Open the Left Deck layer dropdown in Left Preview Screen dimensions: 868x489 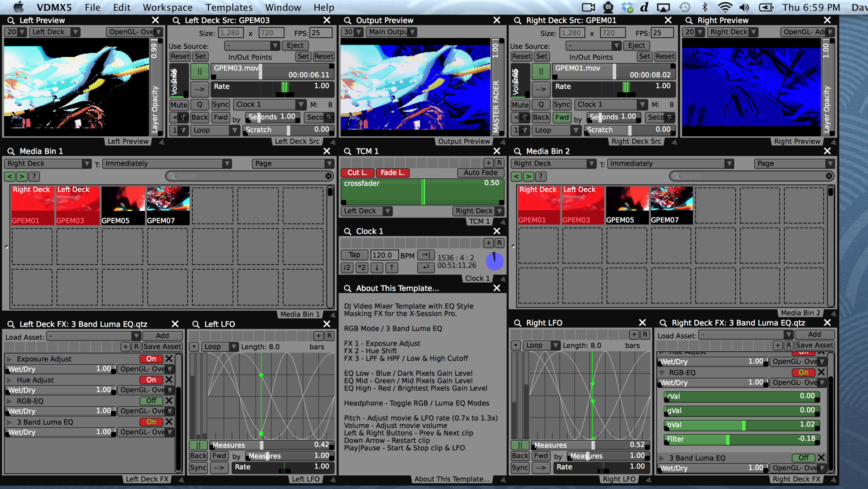[x=55, y=32]
